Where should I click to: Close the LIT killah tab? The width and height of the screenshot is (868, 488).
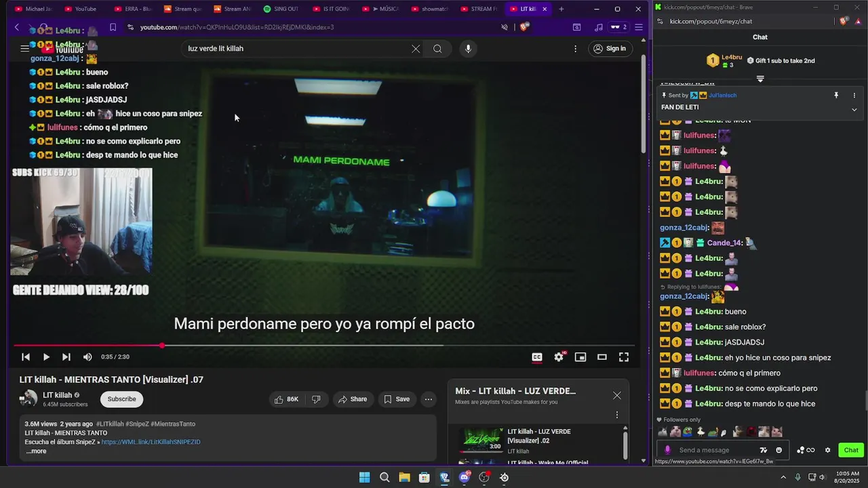pyautogui.click(x=545, y=9)
